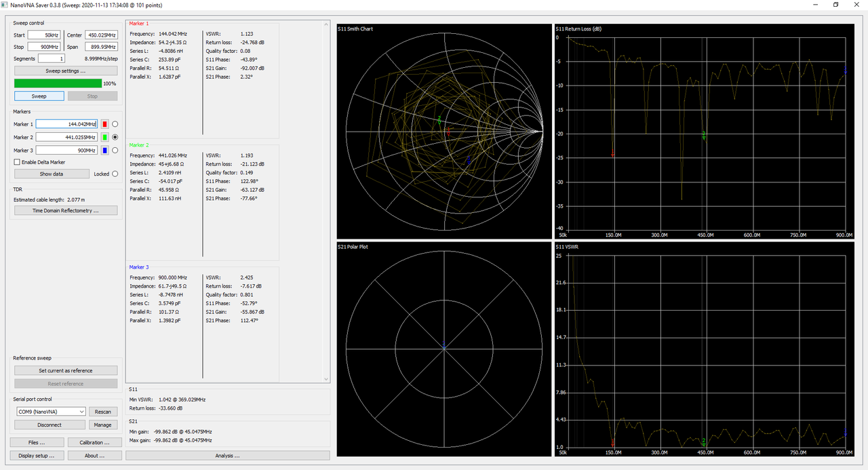
Task: Open Time Domain Reflectometry window
Action: (66, 210)
